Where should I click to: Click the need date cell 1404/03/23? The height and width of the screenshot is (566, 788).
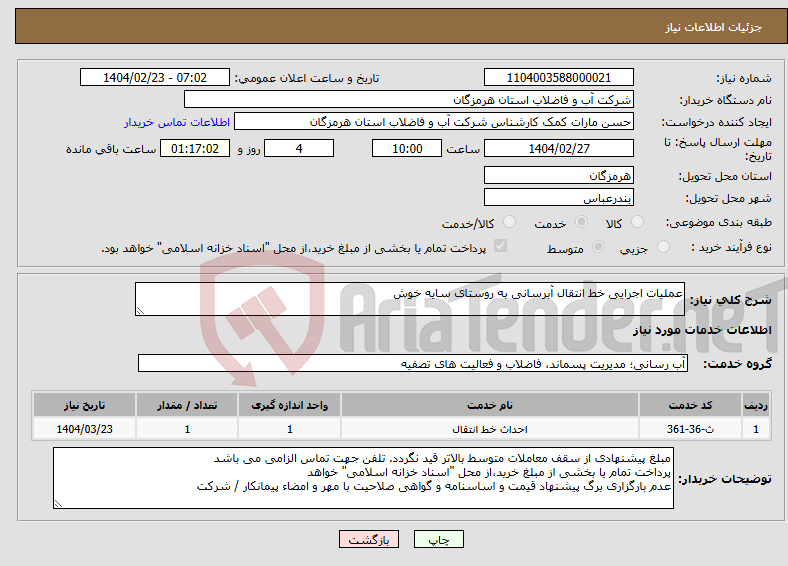(84, 429)
